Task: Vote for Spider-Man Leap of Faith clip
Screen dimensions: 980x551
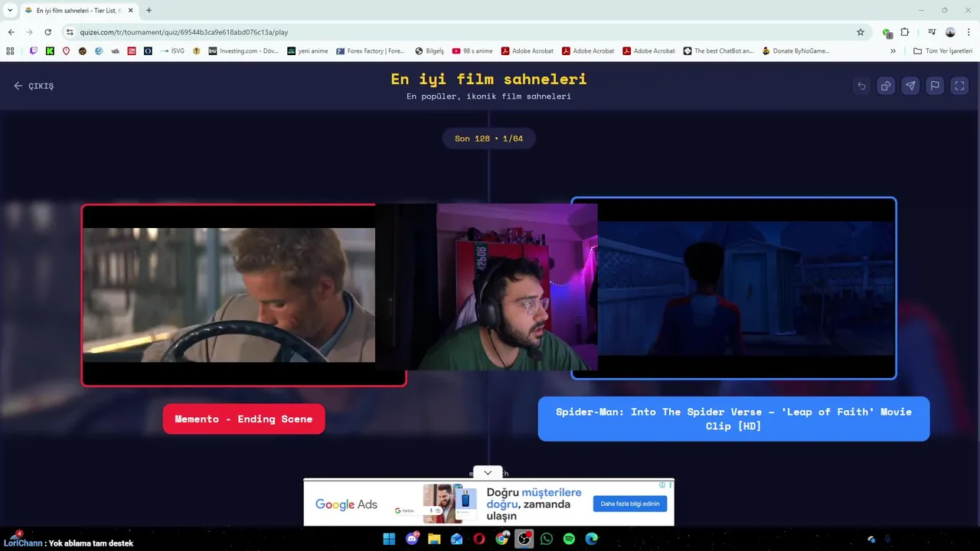Action: [733, 419]
